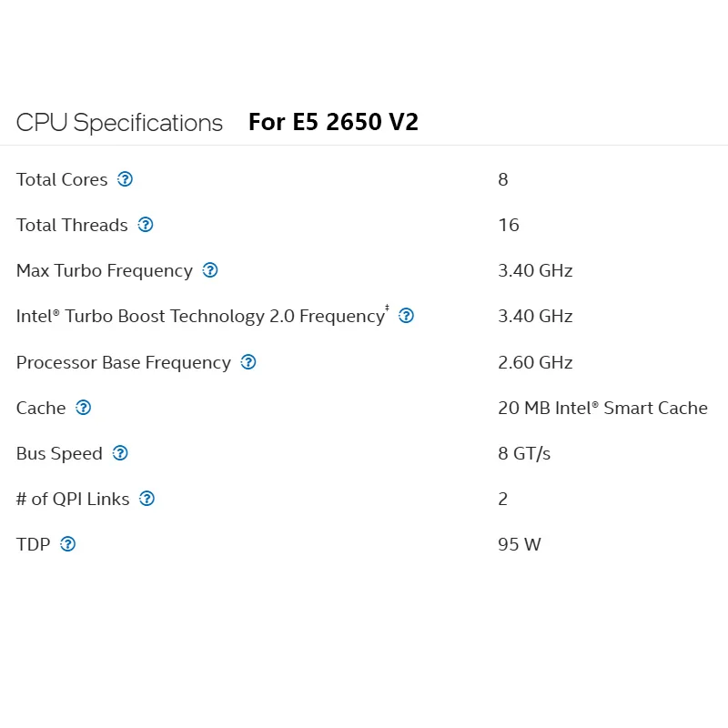728x728 pixels.
Task: Open help icon for Turbo Boost Technology 2.0
Action: [x=407, y=316]
